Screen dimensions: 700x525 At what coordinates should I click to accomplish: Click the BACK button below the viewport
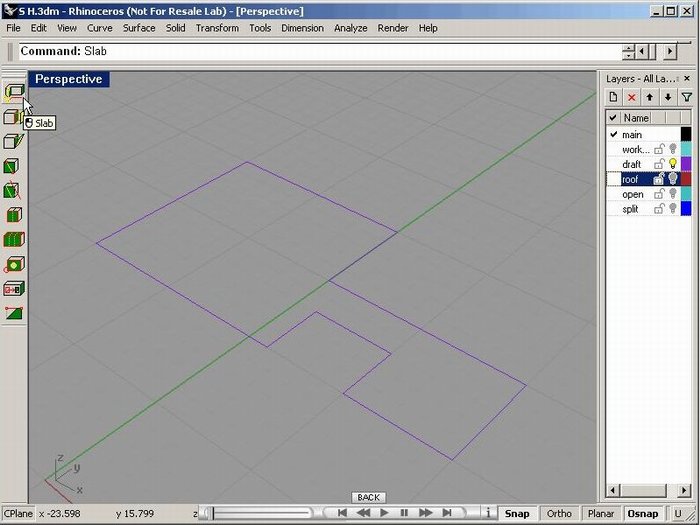click(x=368, y=497)
